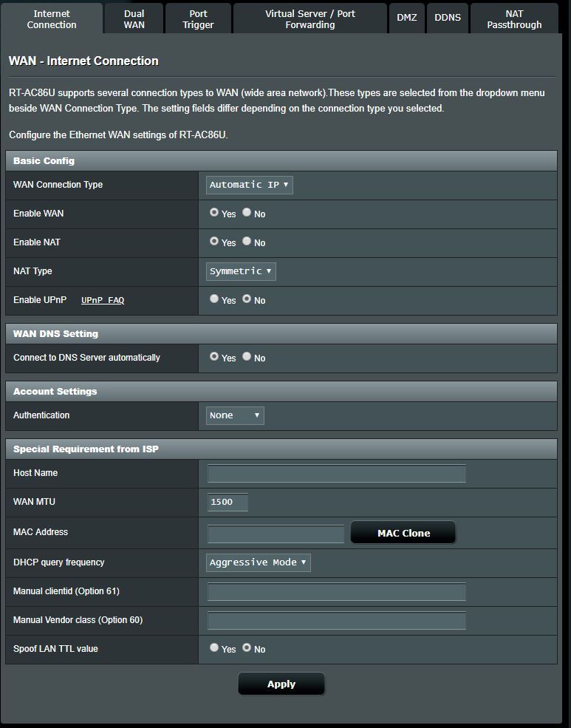Image resolution: width=571 pixels, height=728 pixels.
Task: Choose No for automatic DNS connection
Action: (x=247, y=356)
